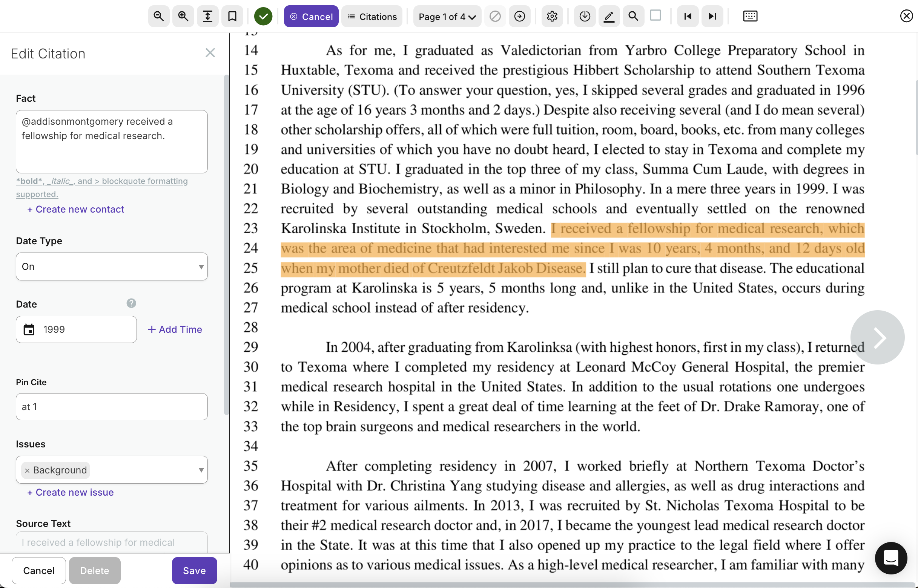918x588 pixels.
Task: Toggle the green checkmark status button
Action: [x=263, y=17]
